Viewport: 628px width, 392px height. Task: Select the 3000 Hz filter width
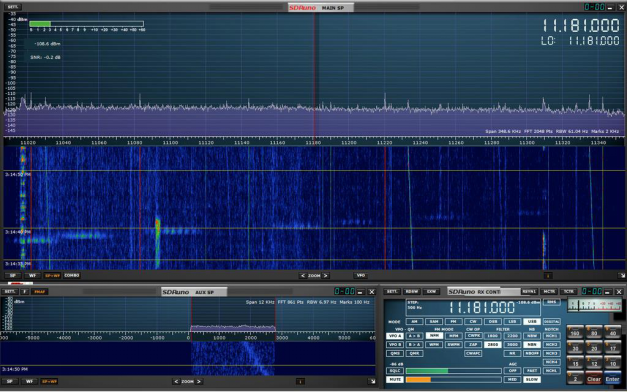coord(512,345)
